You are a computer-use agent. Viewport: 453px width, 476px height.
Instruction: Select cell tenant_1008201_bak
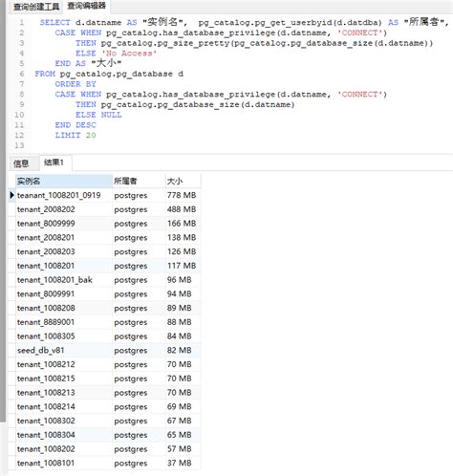click(64, 280)
